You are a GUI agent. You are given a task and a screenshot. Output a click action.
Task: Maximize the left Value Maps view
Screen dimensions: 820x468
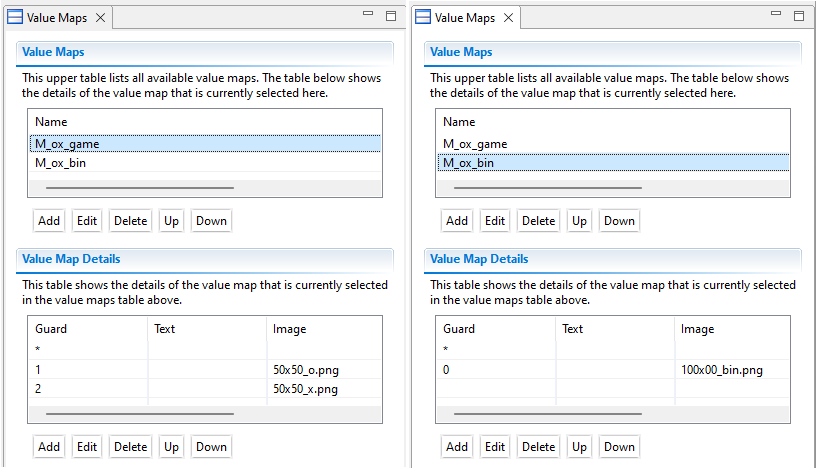(391, 16)
